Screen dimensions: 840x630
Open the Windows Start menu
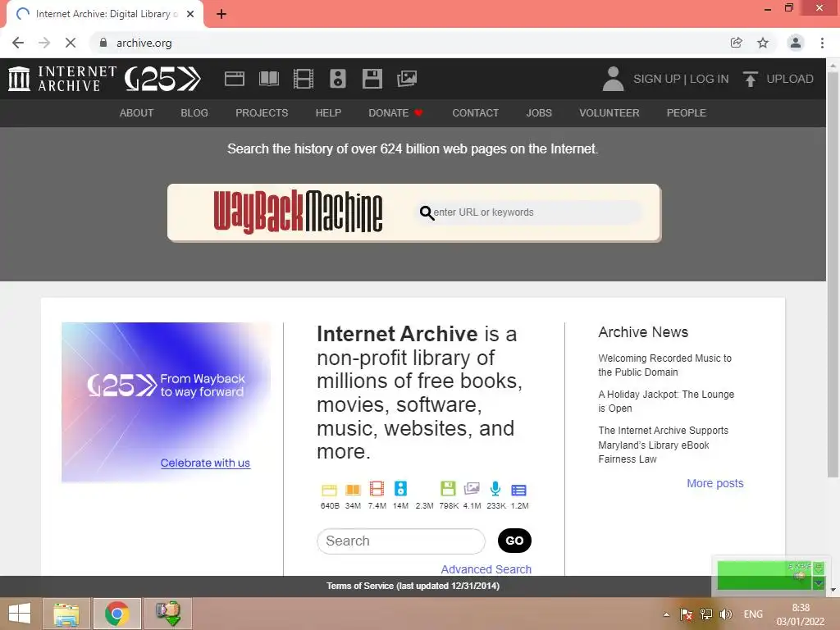click(x=20, y=614)
